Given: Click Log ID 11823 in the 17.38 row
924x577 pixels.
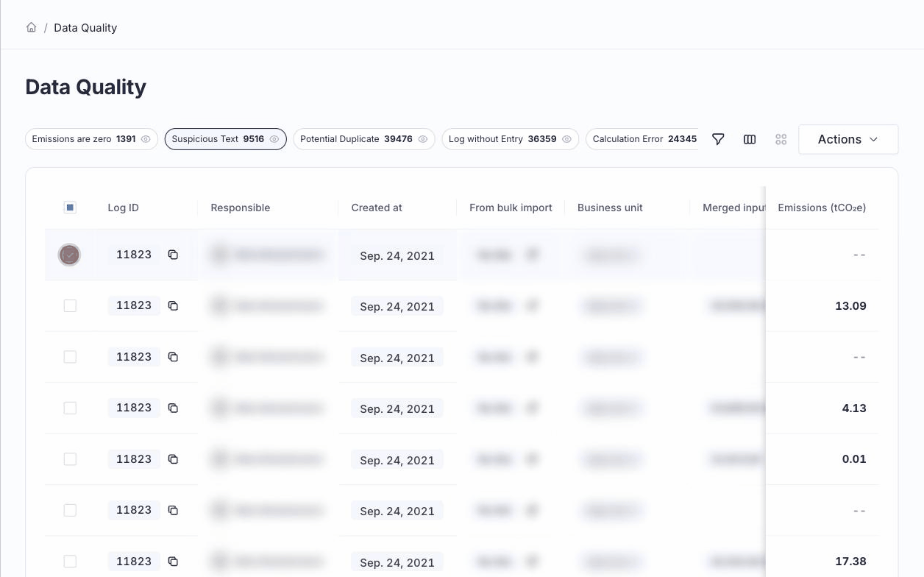Looking at the screenshot, I should coord(134,562).
